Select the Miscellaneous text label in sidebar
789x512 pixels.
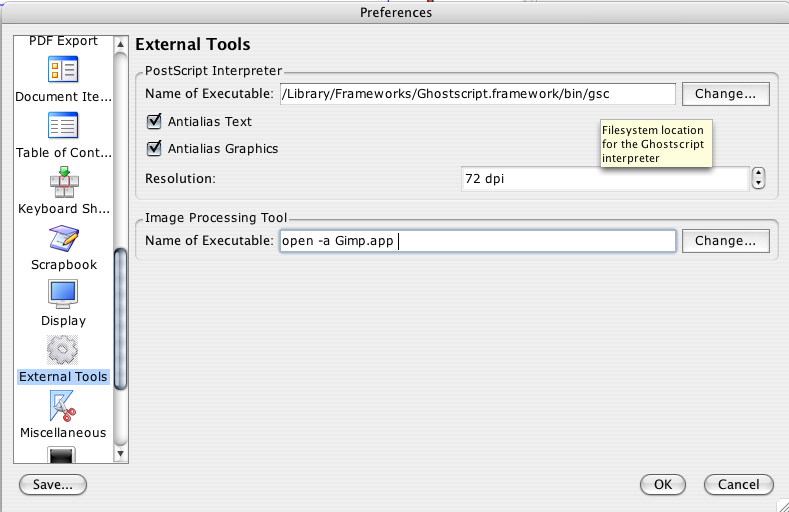pos(63,432)
